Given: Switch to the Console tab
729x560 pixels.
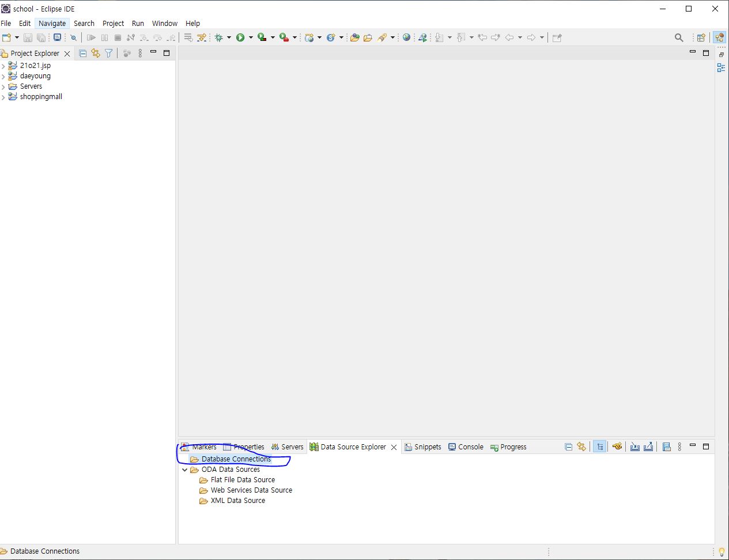Looking at the screenshot, I should (470, 447).
